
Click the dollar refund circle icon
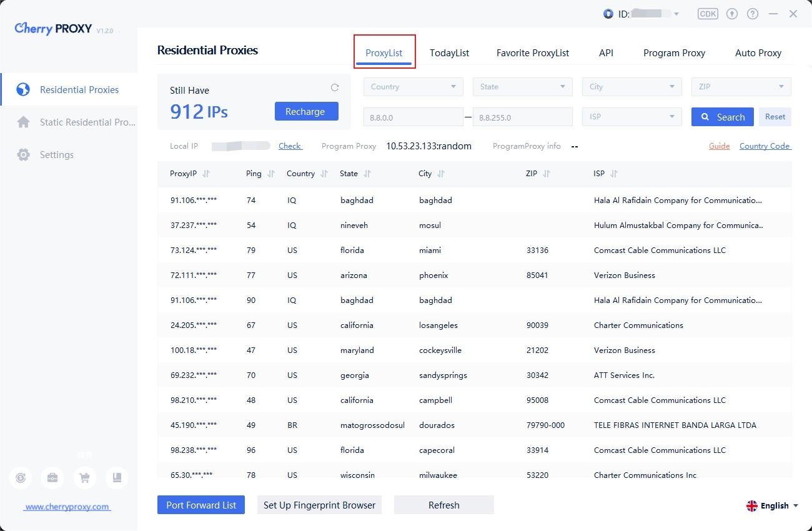tap(21, 478)
